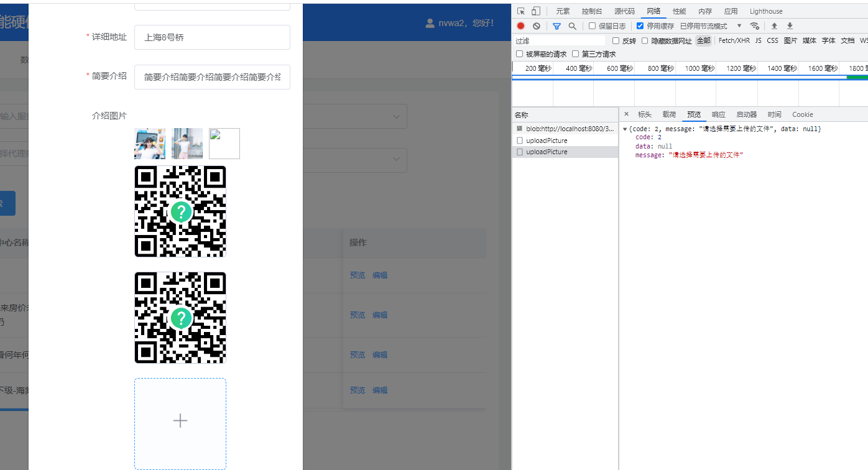Enable the preserve log (保留日志) checkbox
The width and height of the screenshot is (868, 470).
[x=592, y=26]
